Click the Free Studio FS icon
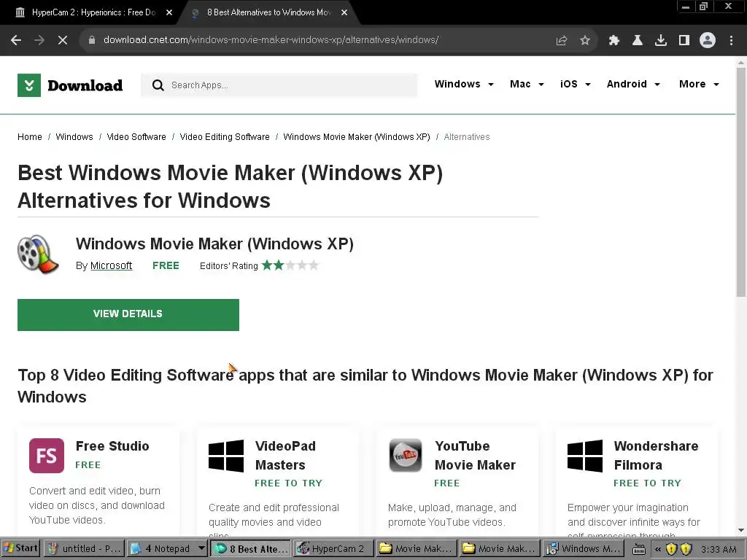 tap(47, 456)
